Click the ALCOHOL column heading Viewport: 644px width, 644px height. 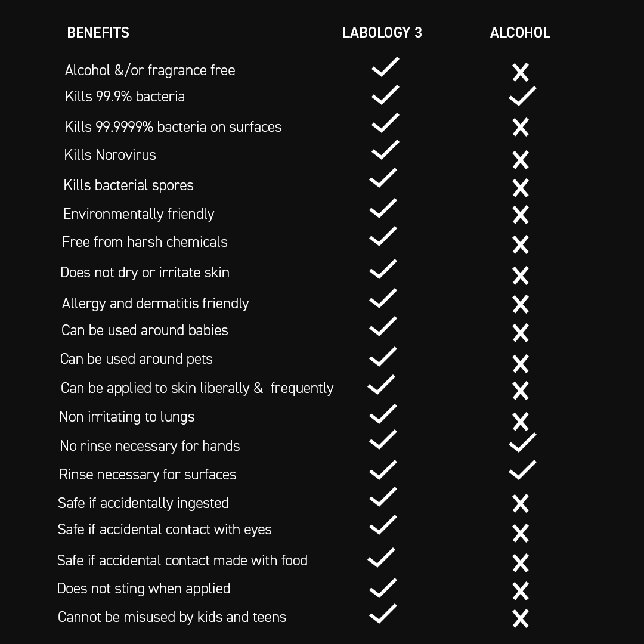tap(520, 33)
